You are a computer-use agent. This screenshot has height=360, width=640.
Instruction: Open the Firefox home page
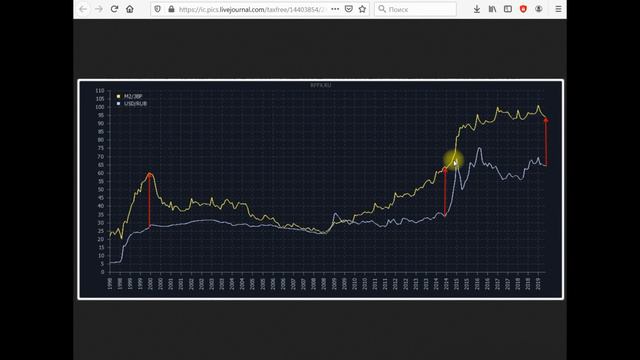(130, 9)
